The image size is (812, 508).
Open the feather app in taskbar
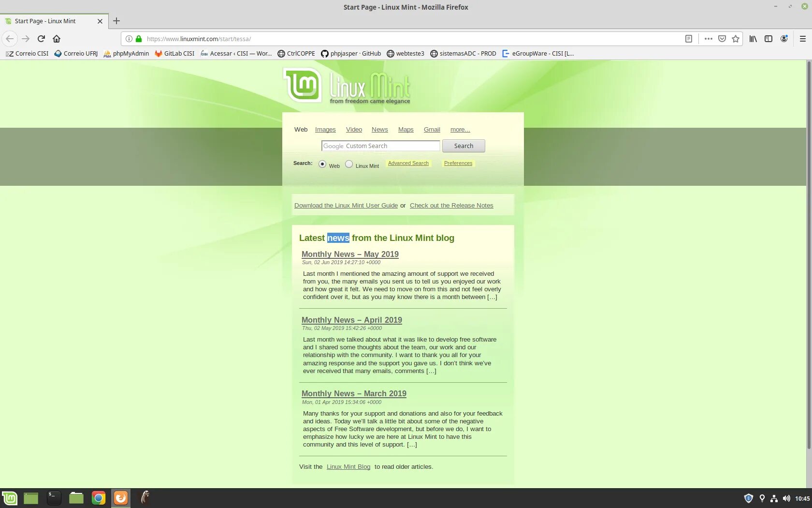(144, 498)
